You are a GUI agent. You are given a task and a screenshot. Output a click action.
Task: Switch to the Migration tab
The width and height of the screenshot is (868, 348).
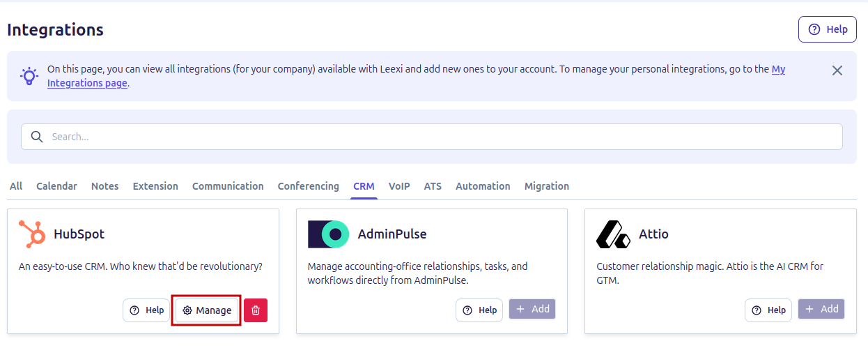(547, 186)
